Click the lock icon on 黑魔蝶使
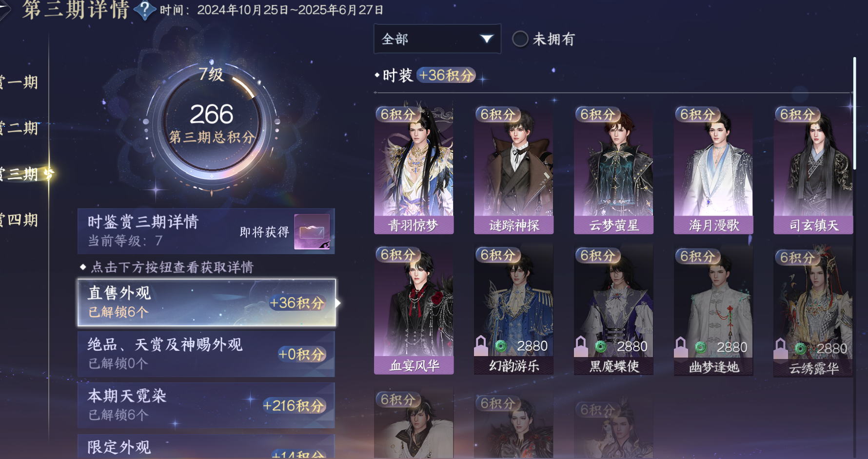868x459 pixels. point(581,346)
